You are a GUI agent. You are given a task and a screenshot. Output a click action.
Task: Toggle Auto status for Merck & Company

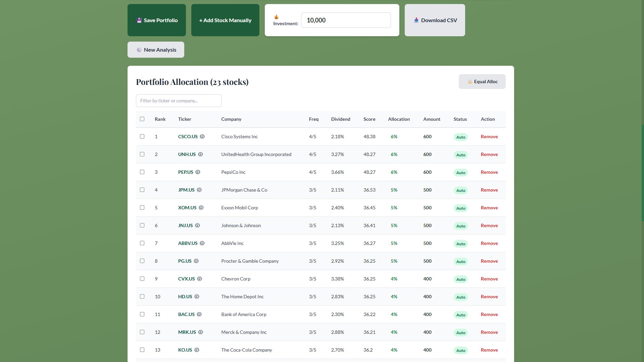pyautogui.click(x=460, y=332)
